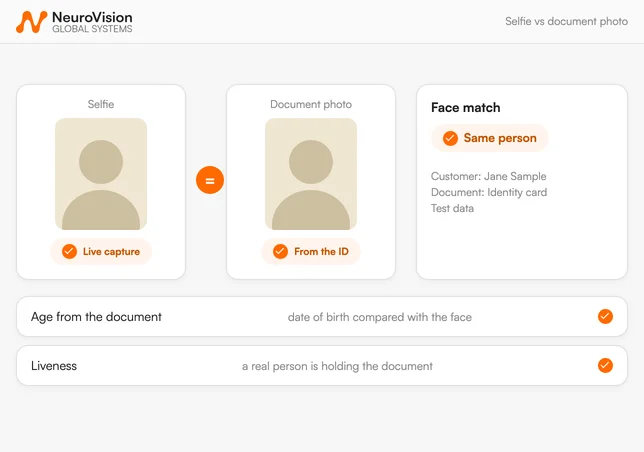Click a real person is holding the document text
Image resolution: width=644 pixels, height=452 pixels.
coord(337,366)
